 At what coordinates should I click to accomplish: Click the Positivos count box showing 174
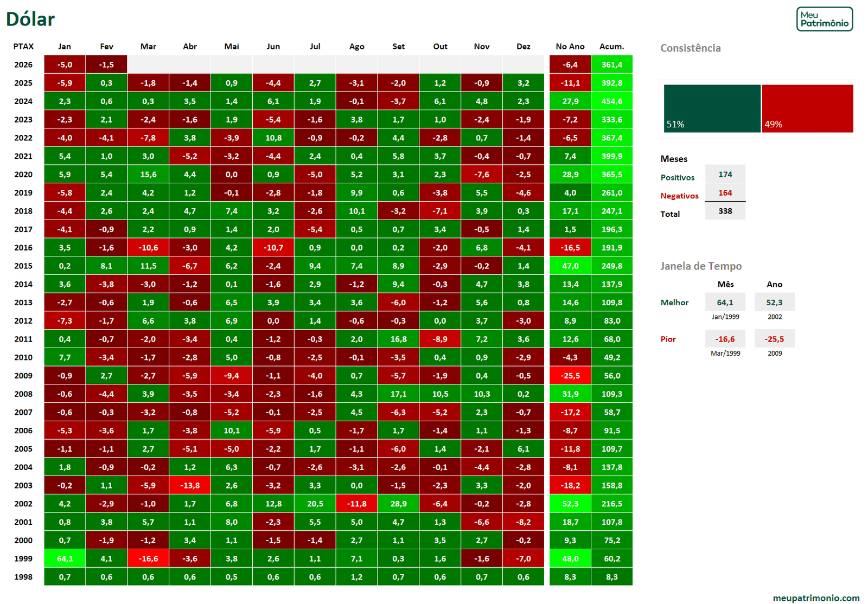click(x=725, y=175)
